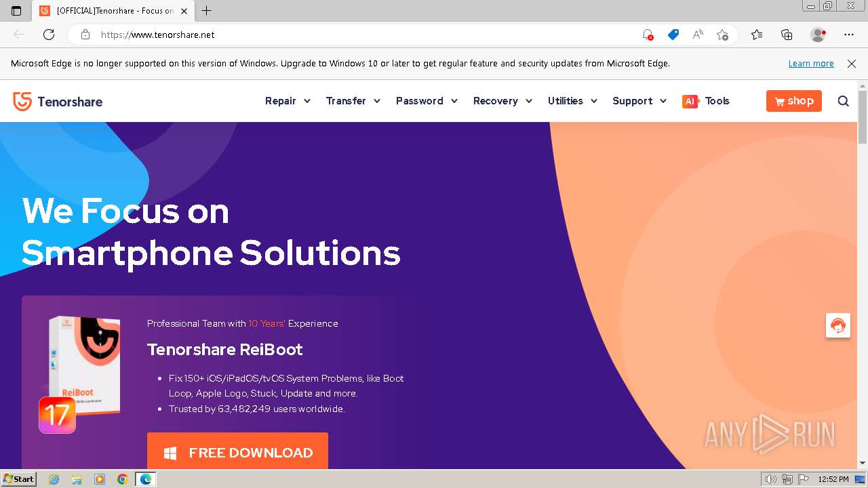868x488 pixels.
Task: Expand the Utilities dropdown menu
Action: 572,101
